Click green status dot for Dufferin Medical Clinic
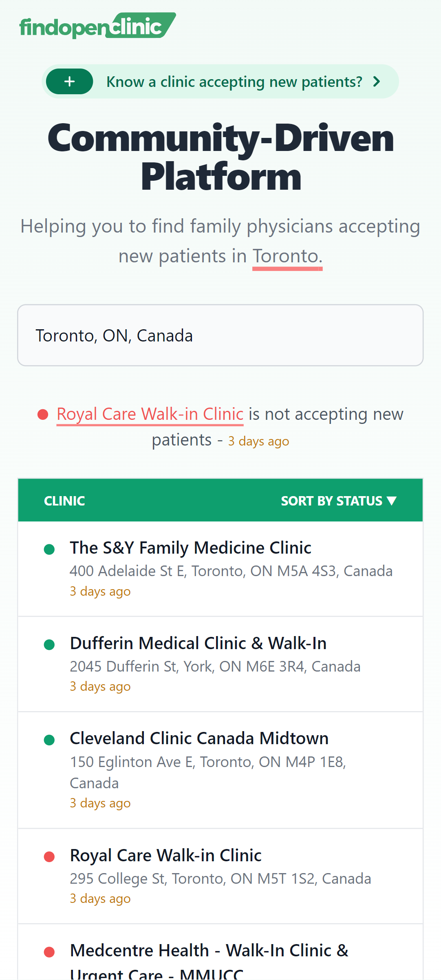Image resolution: width=441 pixels, height=980 pixels. (x=49, y=645)
